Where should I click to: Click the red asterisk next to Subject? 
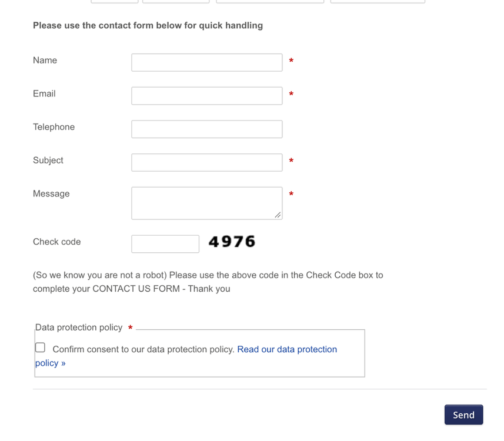click(291, 161)
